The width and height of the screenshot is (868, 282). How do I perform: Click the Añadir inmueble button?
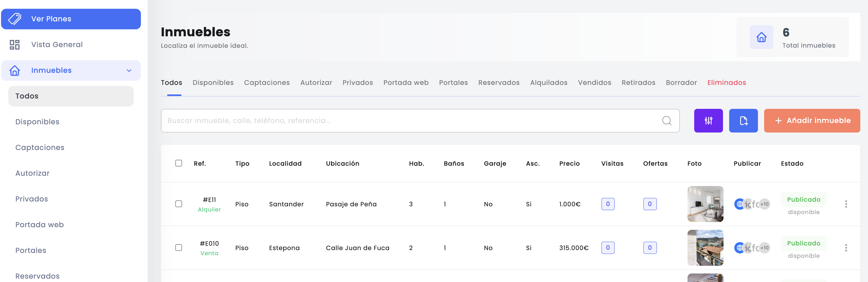[x=812, y=120]
